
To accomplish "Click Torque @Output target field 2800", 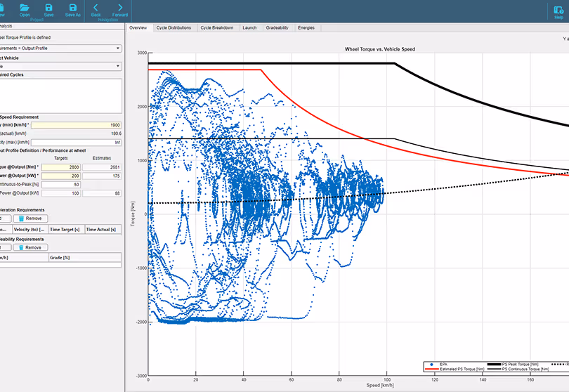I will 61,167.
